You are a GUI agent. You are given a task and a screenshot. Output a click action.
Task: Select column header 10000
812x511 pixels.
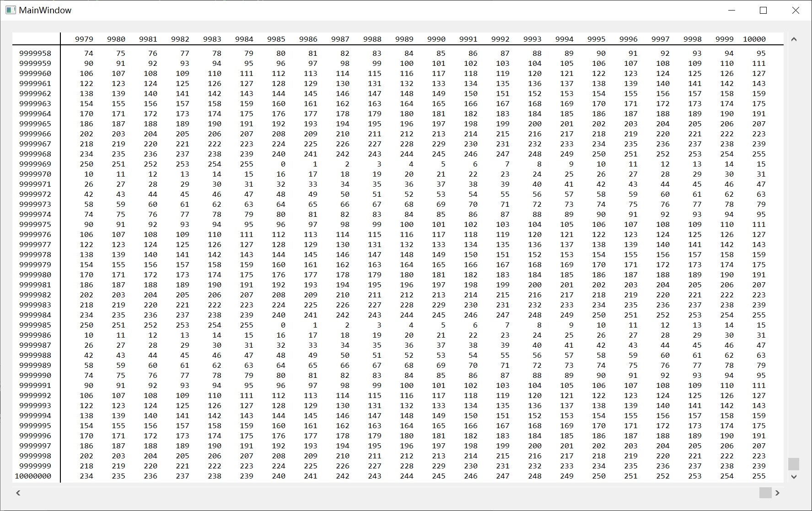754,39
